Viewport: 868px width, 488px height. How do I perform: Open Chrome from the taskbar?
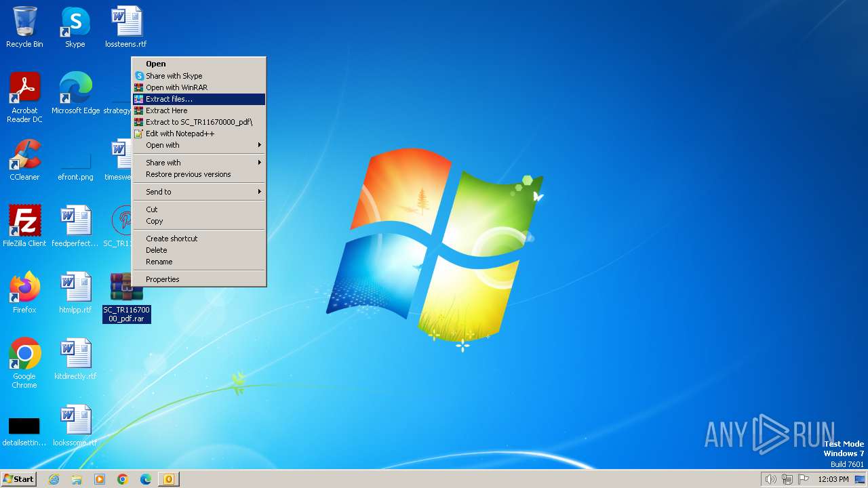tap(123, 479)
